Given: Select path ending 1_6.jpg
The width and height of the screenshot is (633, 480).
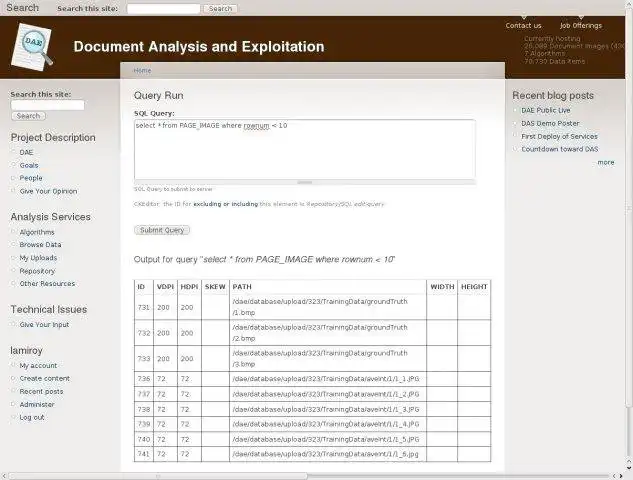Looking at the screenshot, I should point(325,454).
